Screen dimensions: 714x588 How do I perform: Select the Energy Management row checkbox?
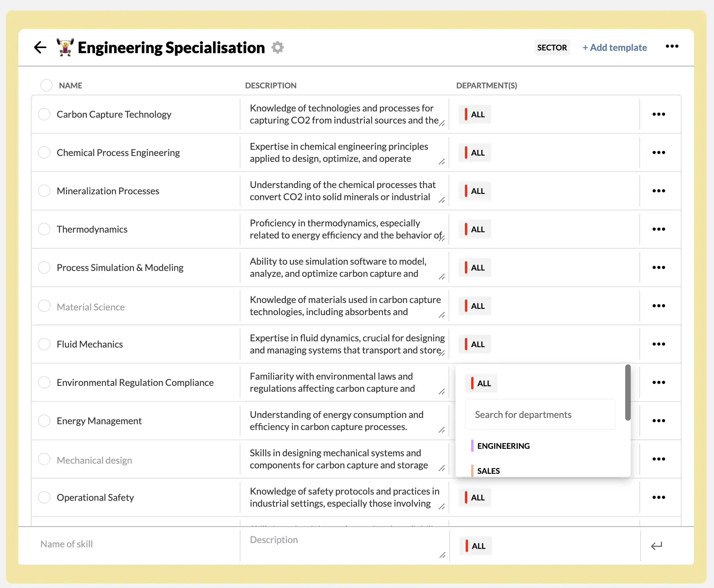click(x=44, y=421)
